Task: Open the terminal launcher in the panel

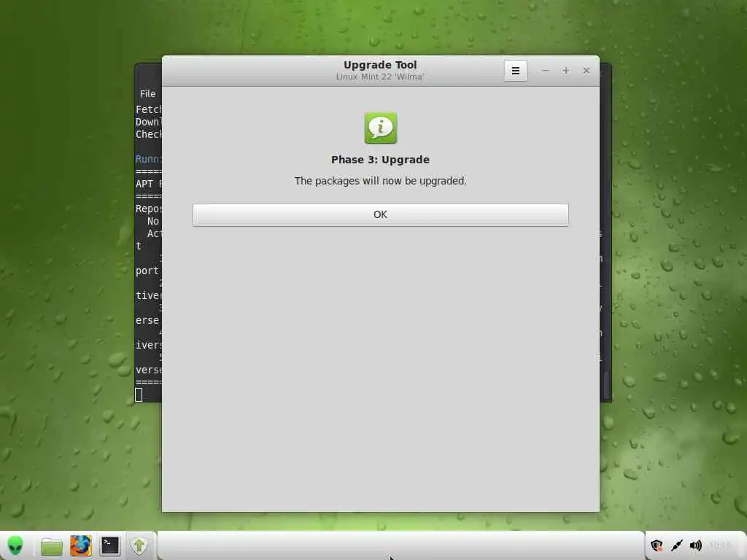Action: point(109,545)
